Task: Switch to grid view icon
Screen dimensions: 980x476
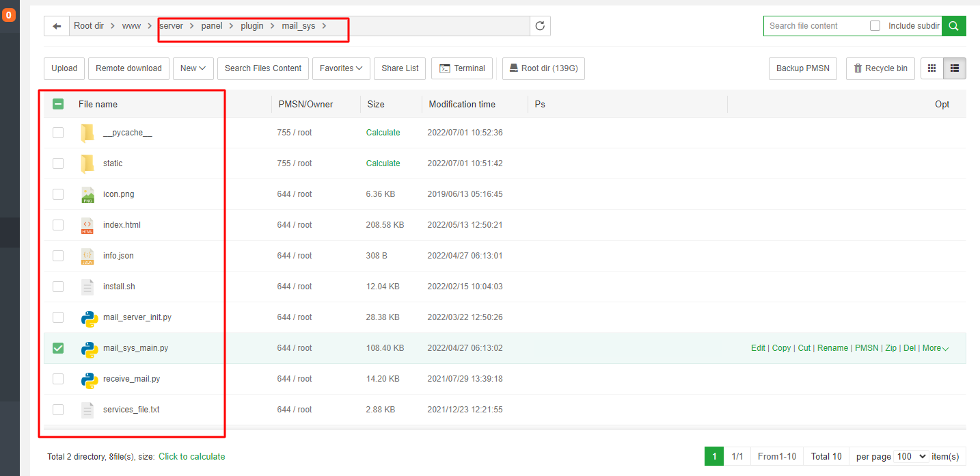Action: 931,68
